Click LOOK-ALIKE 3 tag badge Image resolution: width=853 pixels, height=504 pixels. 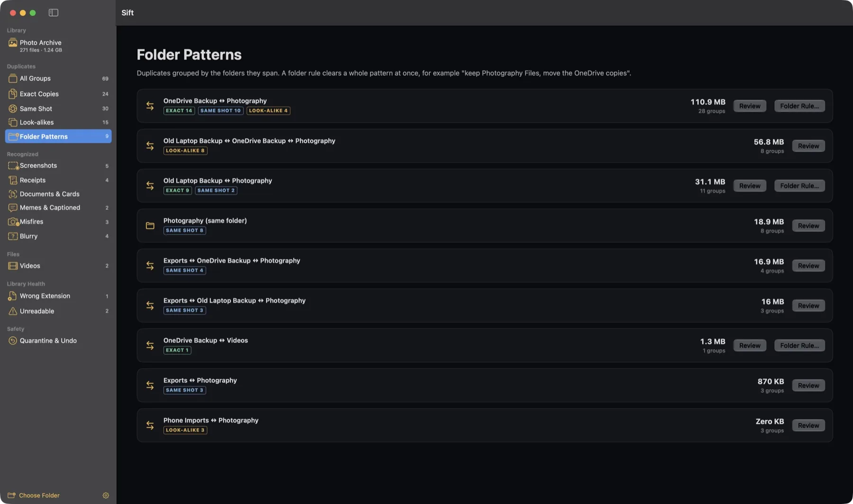[185, 431]
